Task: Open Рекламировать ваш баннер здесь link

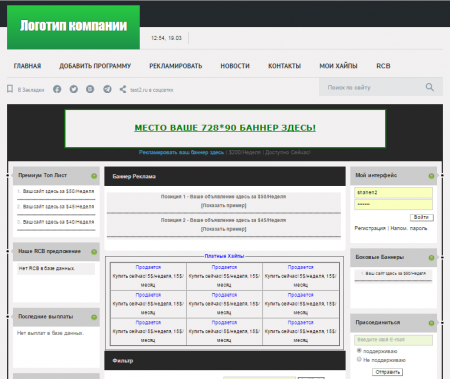Action: (x=181, y=152)
